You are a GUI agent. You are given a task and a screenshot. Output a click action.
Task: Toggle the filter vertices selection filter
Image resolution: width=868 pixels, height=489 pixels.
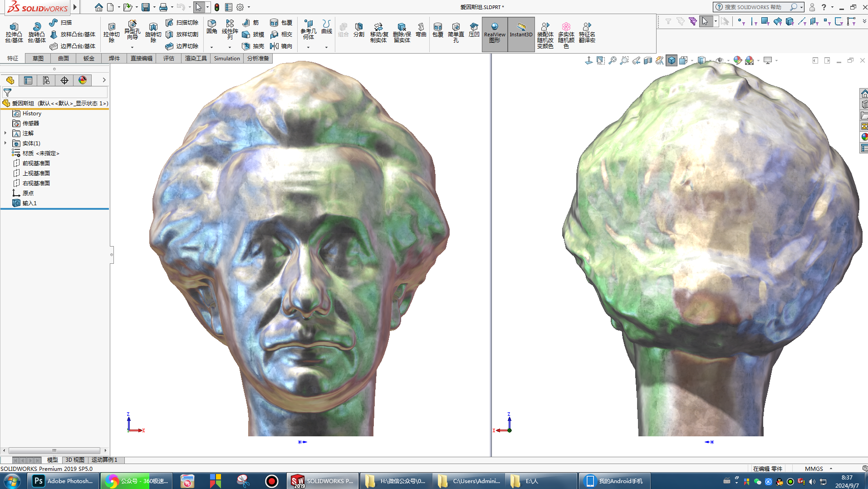(741, 21)
